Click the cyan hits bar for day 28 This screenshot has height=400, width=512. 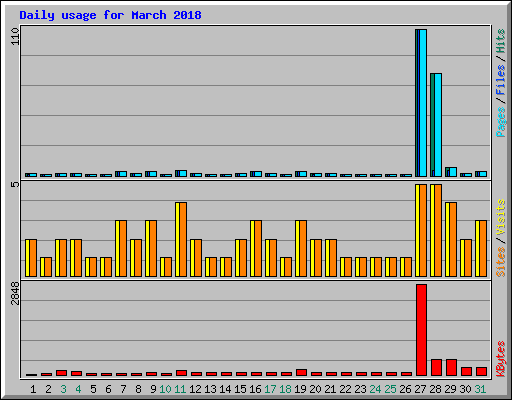(438, 125)
